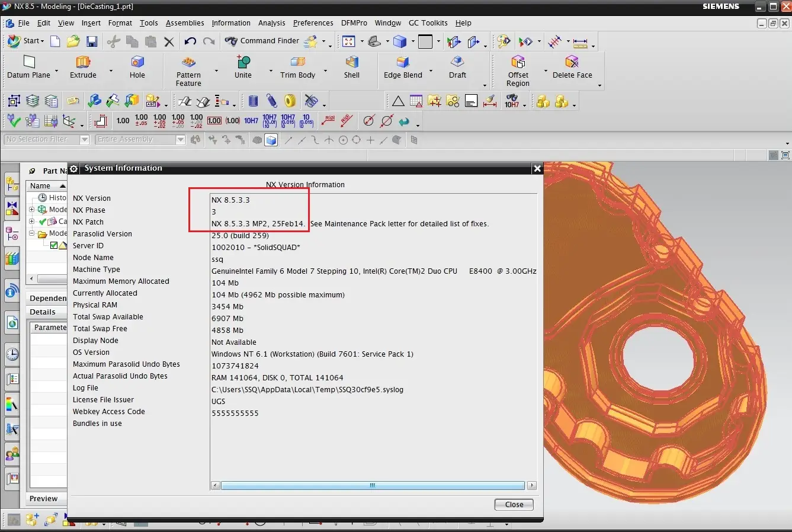Screen dimensions: 792x532
Task: Open the No Selection Filter combo box
Action: (x=47, y=139)
